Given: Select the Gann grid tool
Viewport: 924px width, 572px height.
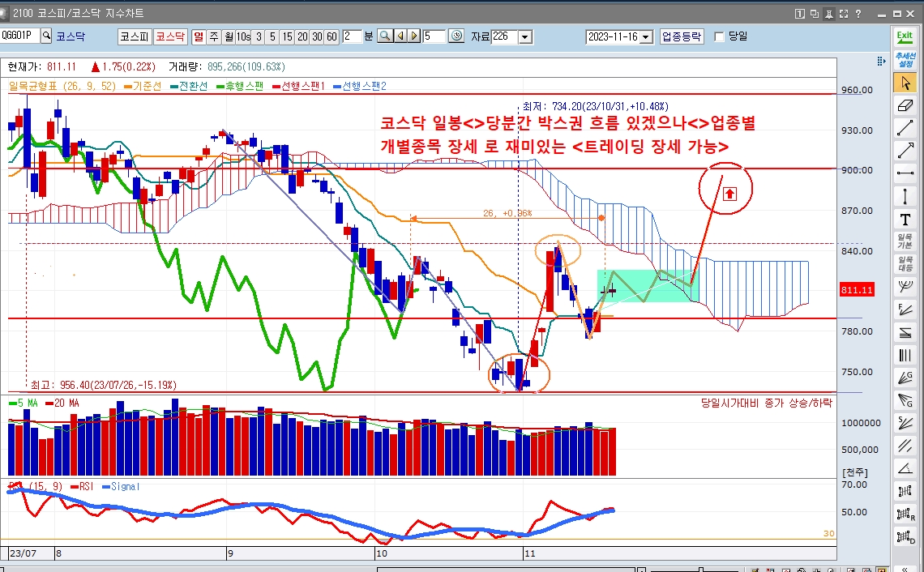Looking at the screenshot, I should tap(905, 491).
